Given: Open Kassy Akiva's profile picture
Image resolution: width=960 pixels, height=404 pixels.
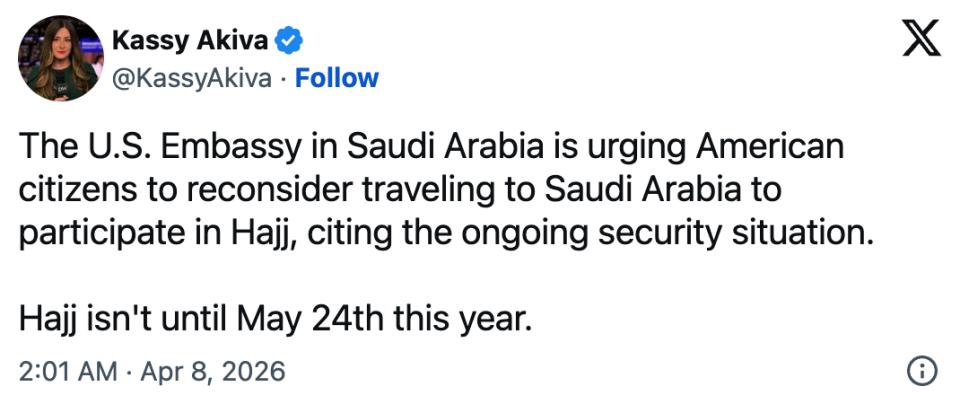Looking at the screenshot, I should [60, 60].
